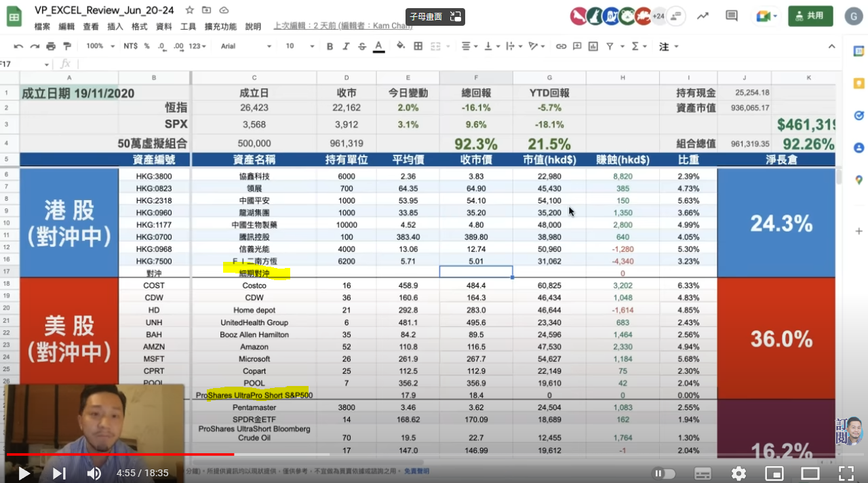Undo the last edit in Sheets

coord(18,46)
